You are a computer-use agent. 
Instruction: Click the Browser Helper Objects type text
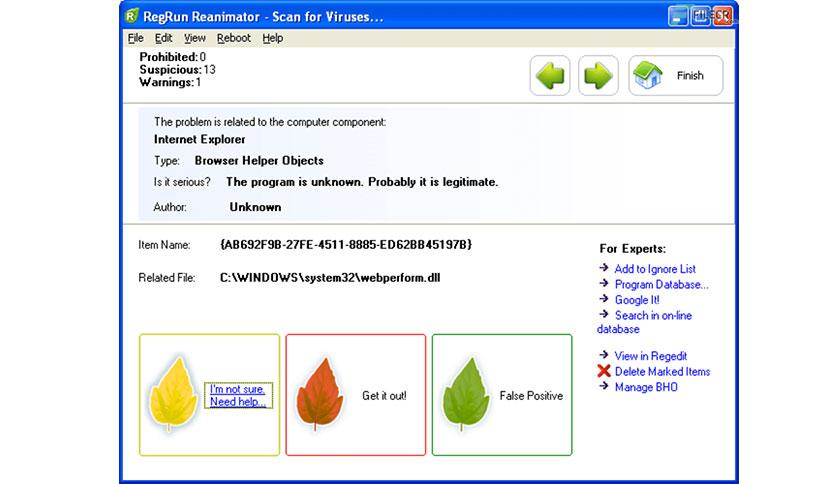click(259, 160)
